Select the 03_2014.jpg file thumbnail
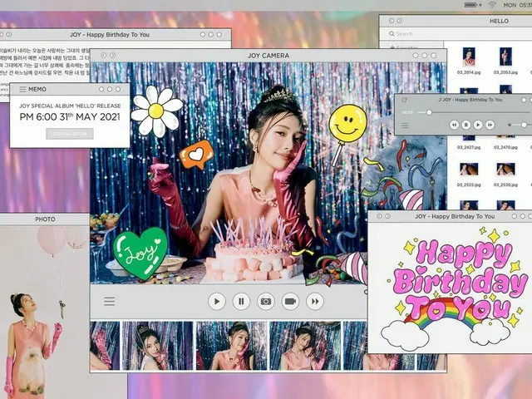Viewport: 532px width, 399px height. click(469, 57)
